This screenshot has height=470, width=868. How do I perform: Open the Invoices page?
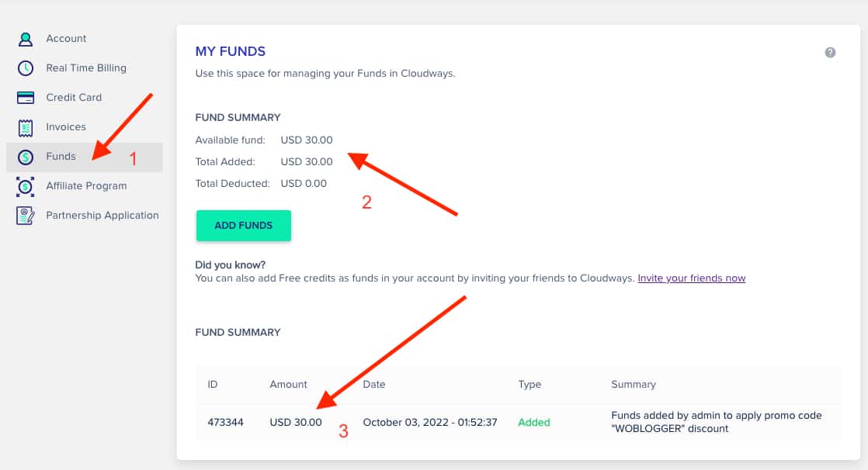click(66, 127)
